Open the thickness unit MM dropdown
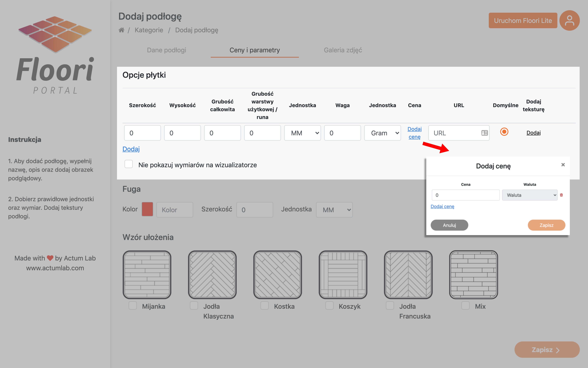Viewport: 588px width, 368px height. (x=302, y=133)
